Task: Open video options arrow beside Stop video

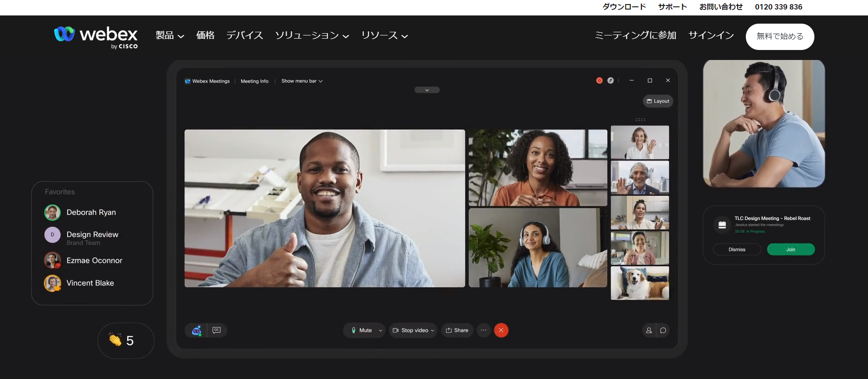Action: click(x=432, y=330)
